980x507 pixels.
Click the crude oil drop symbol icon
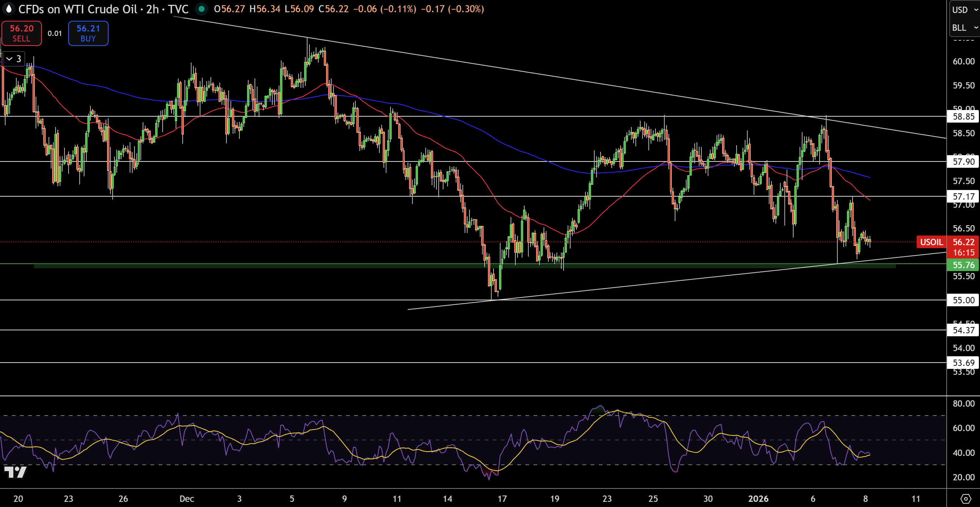[x=9, y=9]
